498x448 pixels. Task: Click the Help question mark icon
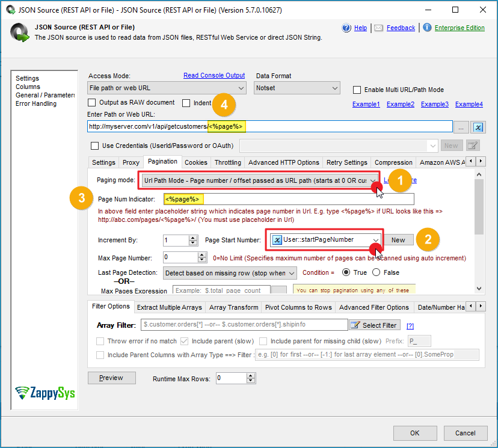[x=345, y=28]
